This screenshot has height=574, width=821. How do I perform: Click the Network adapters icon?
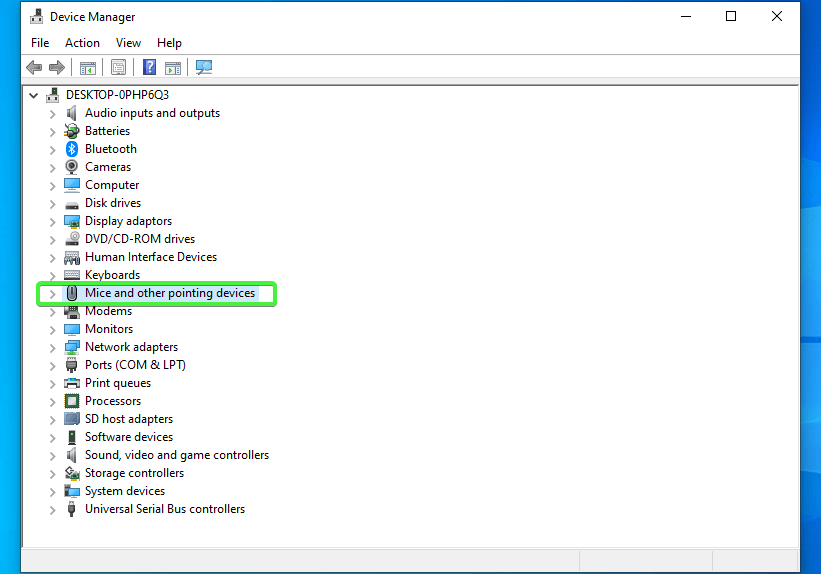72,347
